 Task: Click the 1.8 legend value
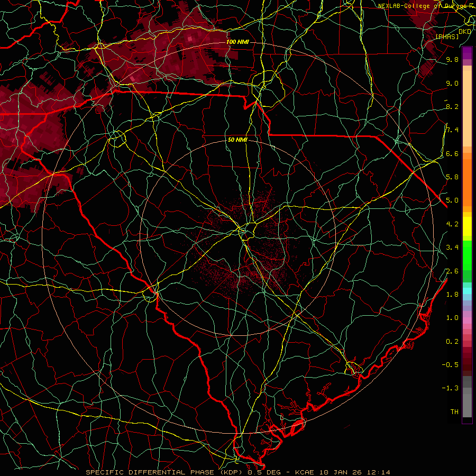[x=452, y=295]
